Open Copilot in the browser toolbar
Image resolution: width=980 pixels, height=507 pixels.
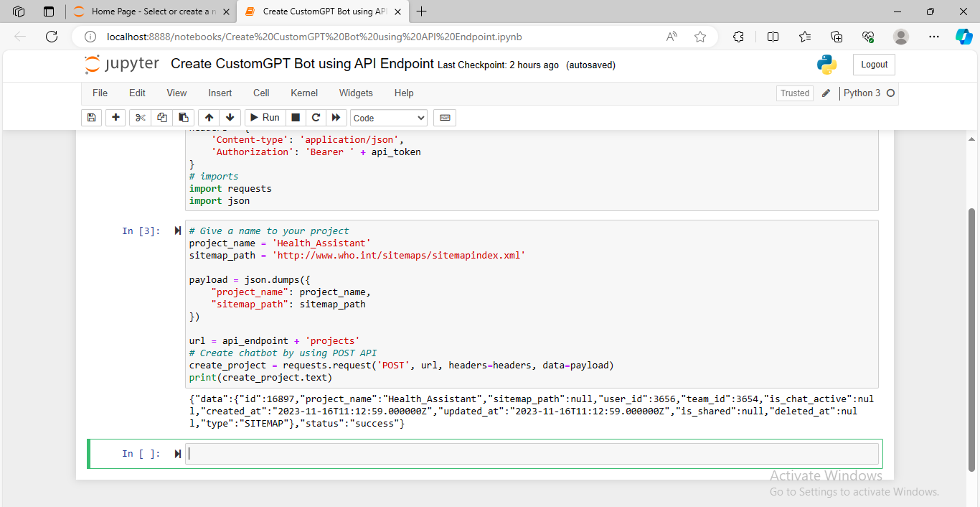[x=963, y=36]
